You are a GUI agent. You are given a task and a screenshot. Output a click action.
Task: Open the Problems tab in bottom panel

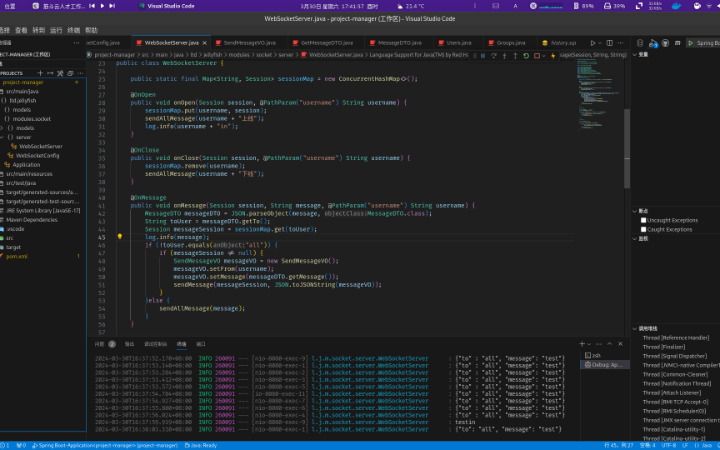click(x=105, y=344)
